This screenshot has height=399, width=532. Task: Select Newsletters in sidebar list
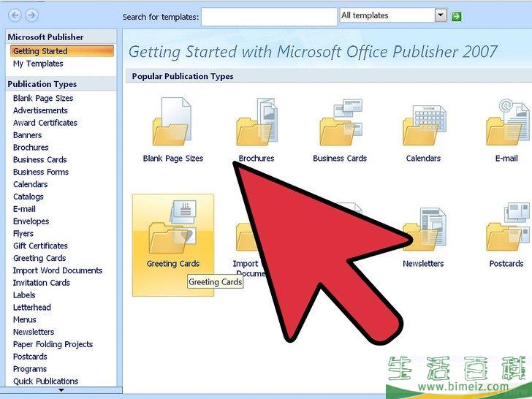click(x=34, y=332)
